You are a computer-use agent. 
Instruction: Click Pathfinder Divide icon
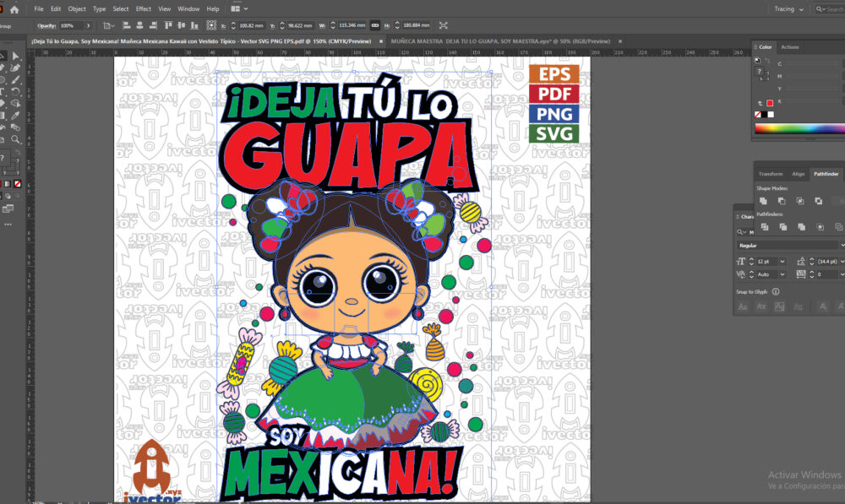point(764,227)
